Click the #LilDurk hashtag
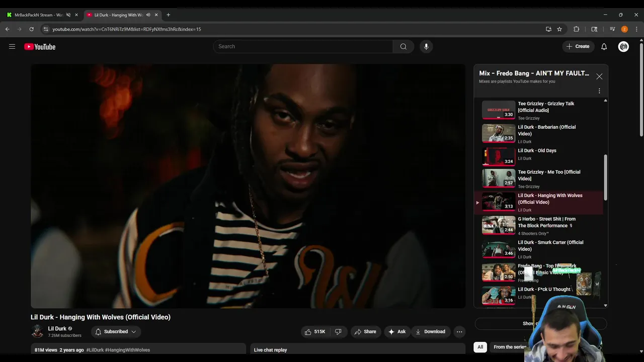Image resolution: width=644 pixels, height=362 pixels. 95,350
